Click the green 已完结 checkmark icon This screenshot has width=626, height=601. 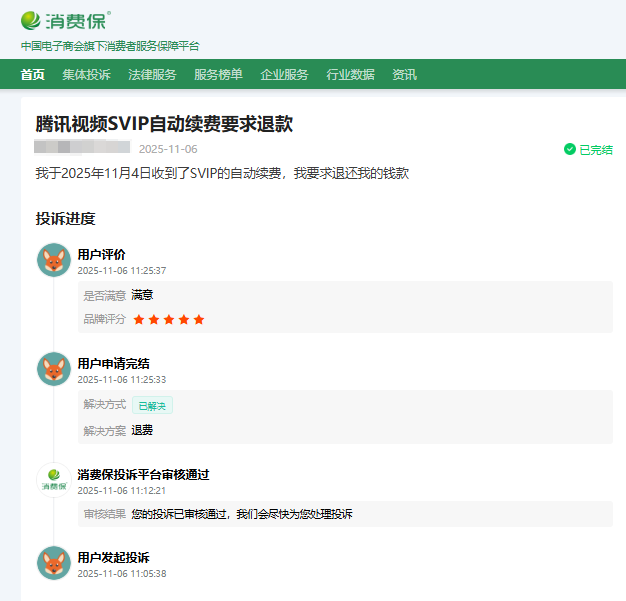(569, 150)
